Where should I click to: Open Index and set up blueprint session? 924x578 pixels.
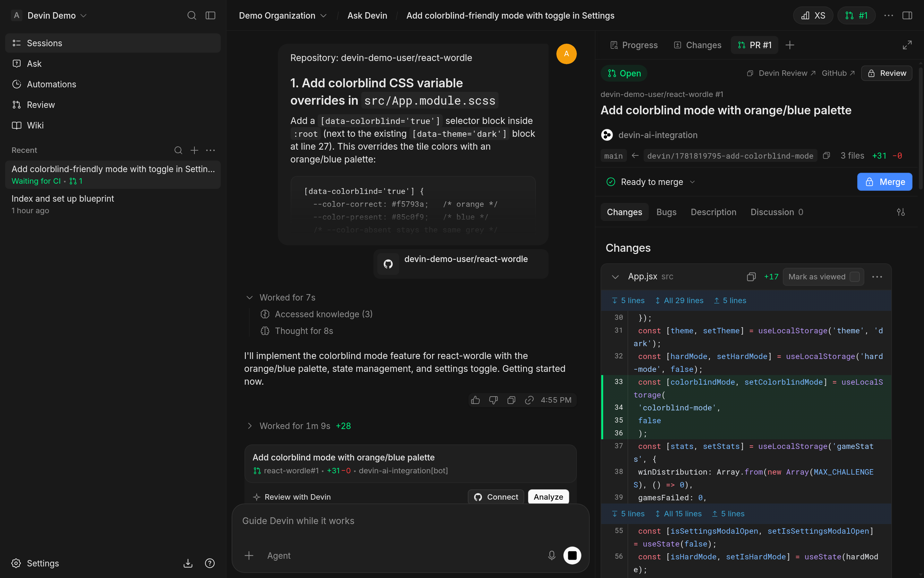pos(113,204)
